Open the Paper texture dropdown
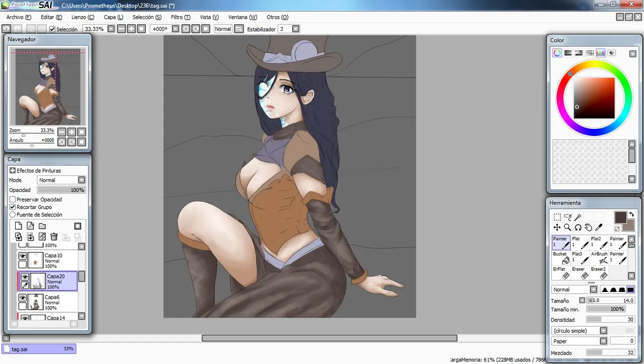The image size is (644, 364). pos(603,341)
